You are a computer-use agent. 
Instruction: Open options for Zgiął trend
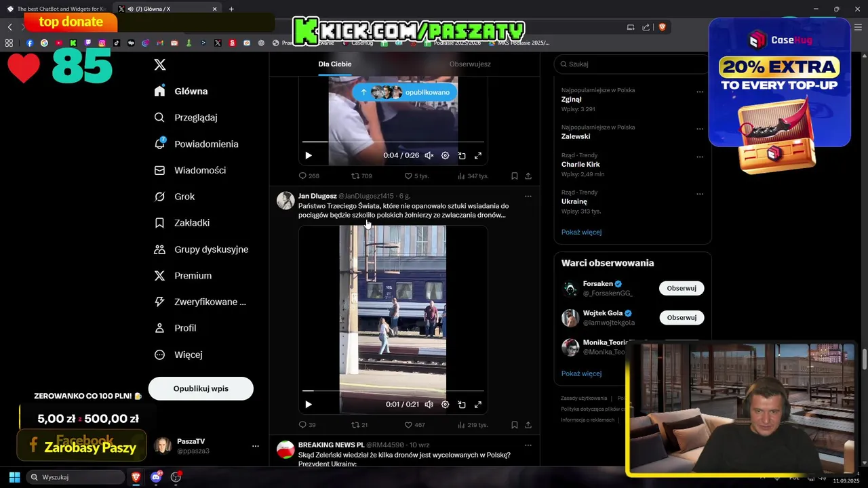[700, 91]
